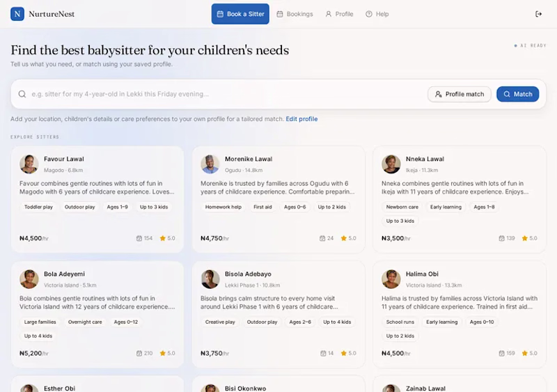The height and width of the screenshot is (392, 557).
Task: Click the star rating icon on Bola Adeyemi's card
Action: (163, 353)
